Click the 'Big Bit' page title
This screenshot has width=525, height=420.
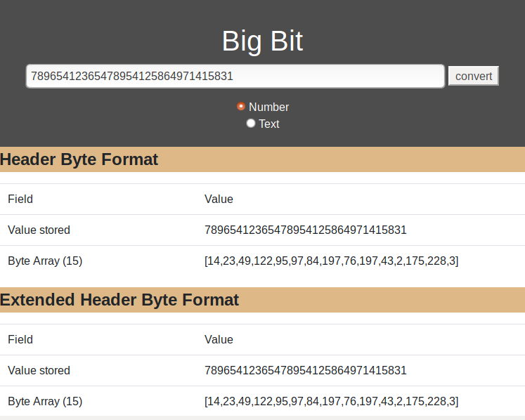[262, 41]
